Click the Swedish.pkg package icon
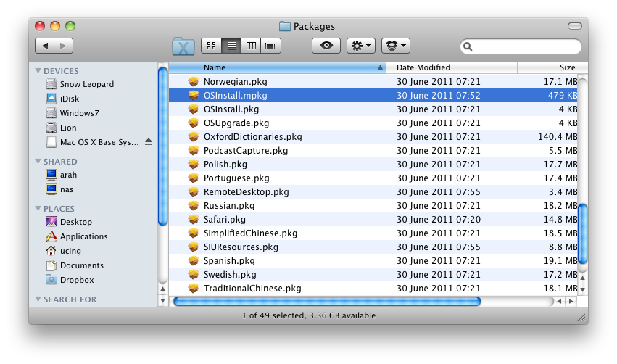The width and height of the screenshot is (617, 364). [x=193, y=274]
